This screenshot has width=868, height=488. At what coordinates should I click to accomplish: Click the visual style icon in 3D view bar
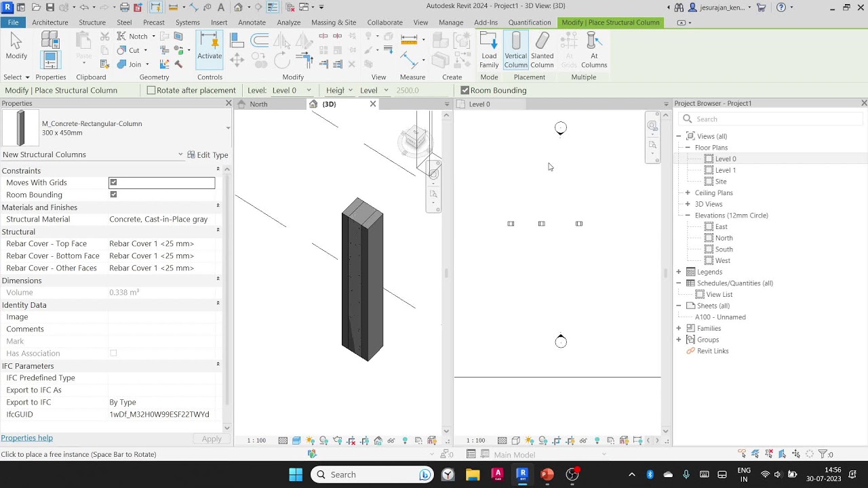296,441
